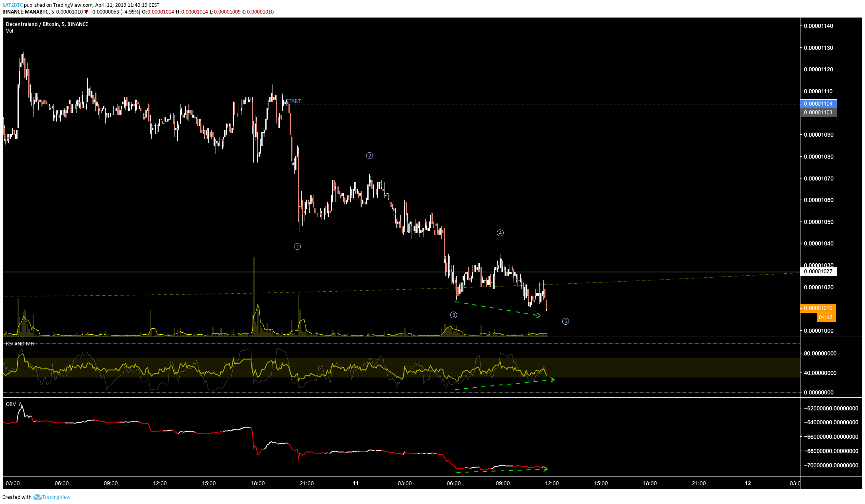The image size is (865, 504).
Task: Click the orange 0.00001010 current price label
Action: click(x=818, y=308)
